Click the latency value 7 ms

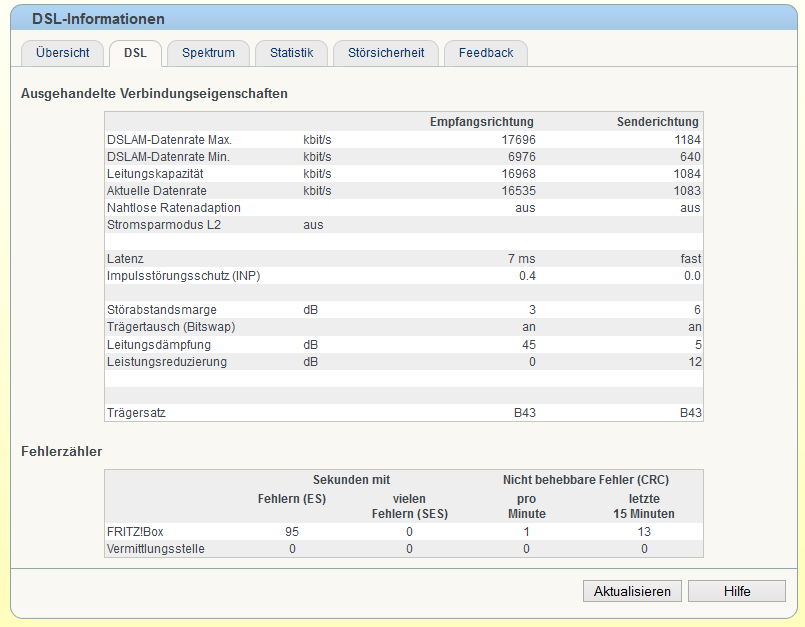coord(522,259)
